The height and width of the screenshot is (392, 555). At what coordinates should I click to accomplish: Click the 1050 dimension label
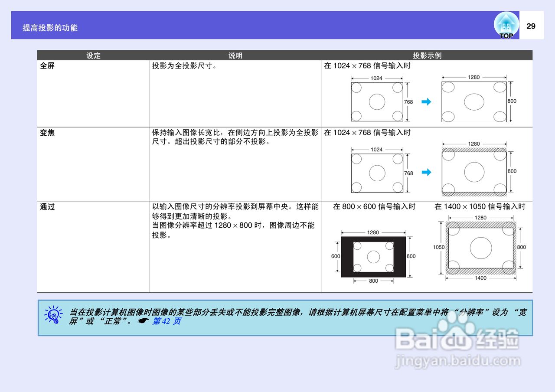[x=438, y=247]
